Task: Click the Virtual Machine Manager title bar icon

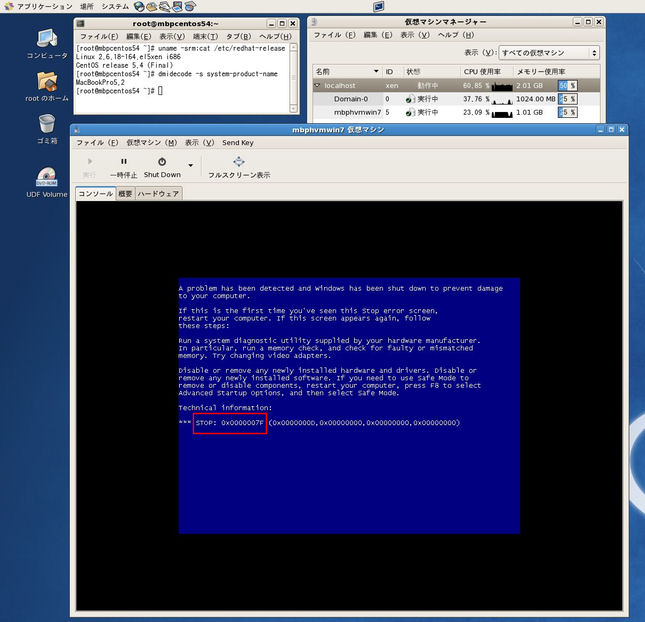Action: coord(314,22)
